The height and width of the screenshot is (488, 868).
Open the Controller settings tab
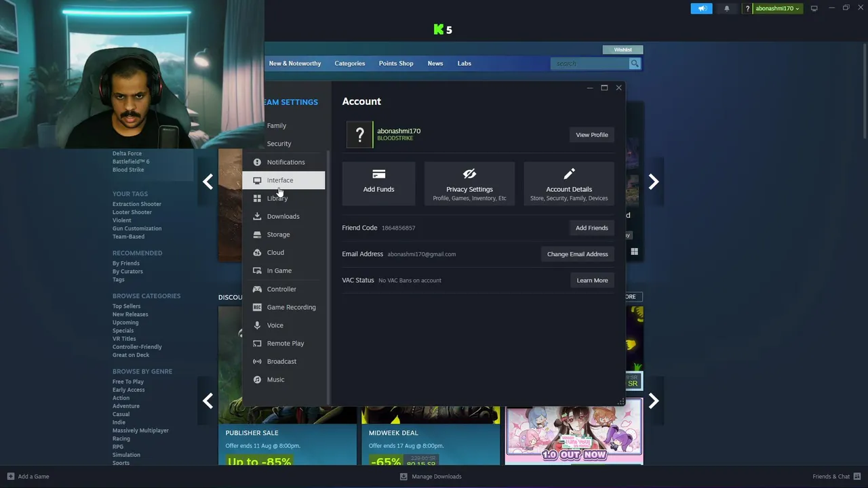click(283, 289)
